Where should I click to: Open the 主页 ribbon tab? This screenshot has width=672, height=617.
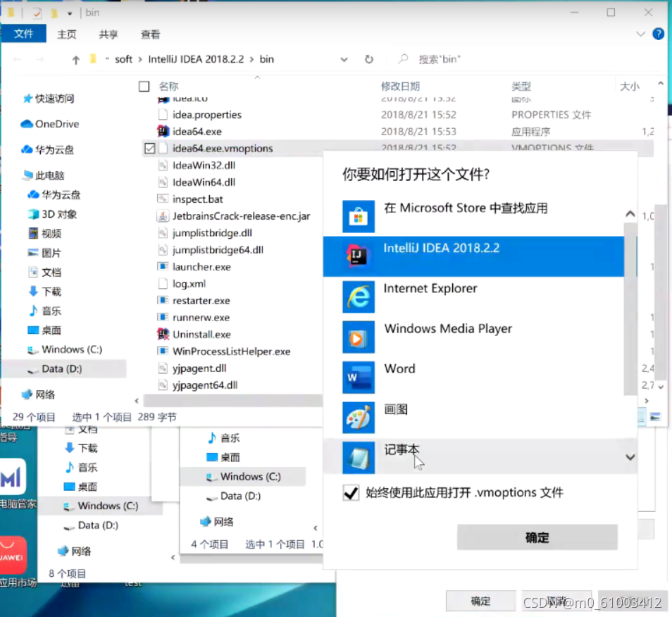[x=67, y=35]
